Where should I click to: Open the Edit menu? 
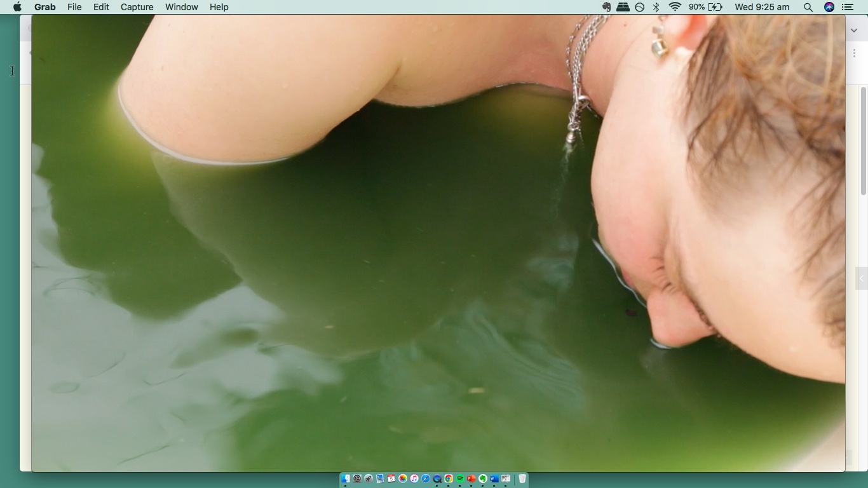[x=101, y=7]
